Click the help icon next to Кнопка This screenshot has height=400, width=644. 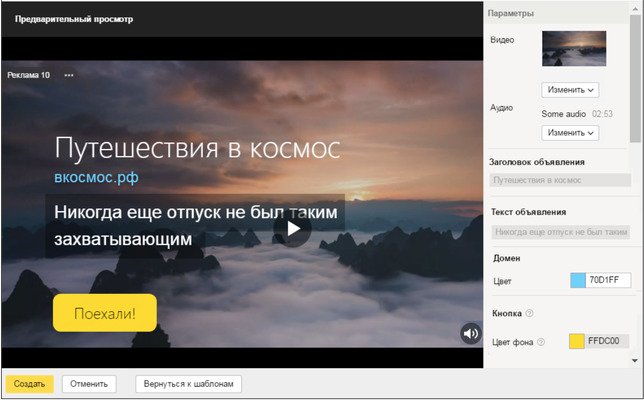(530, 313)
